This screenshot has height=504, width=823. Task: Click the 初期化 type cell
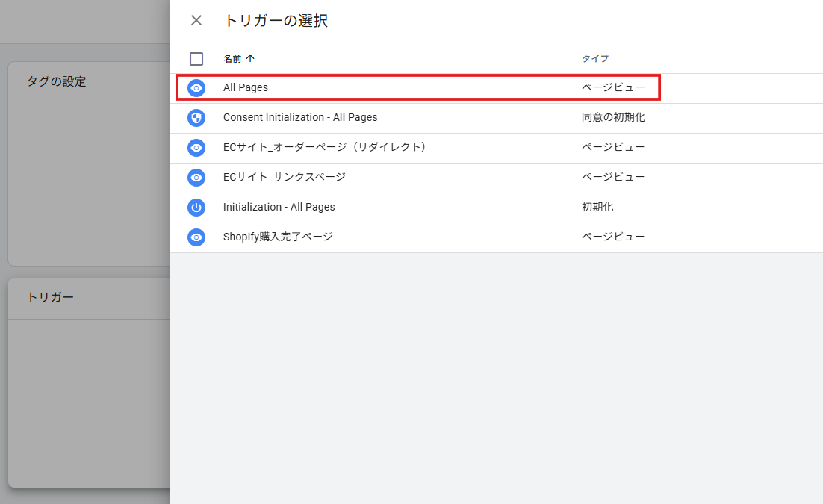click(597, 208)
